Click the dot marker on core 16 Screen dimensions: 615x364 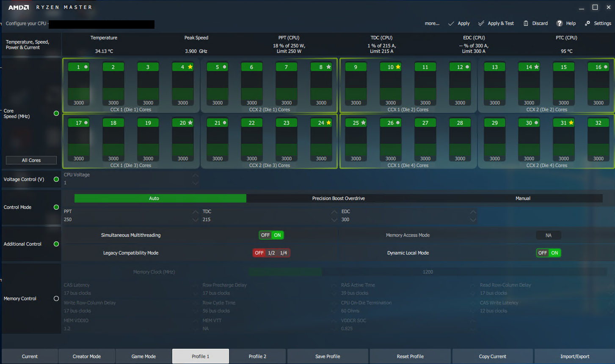(x=606, y=67)
